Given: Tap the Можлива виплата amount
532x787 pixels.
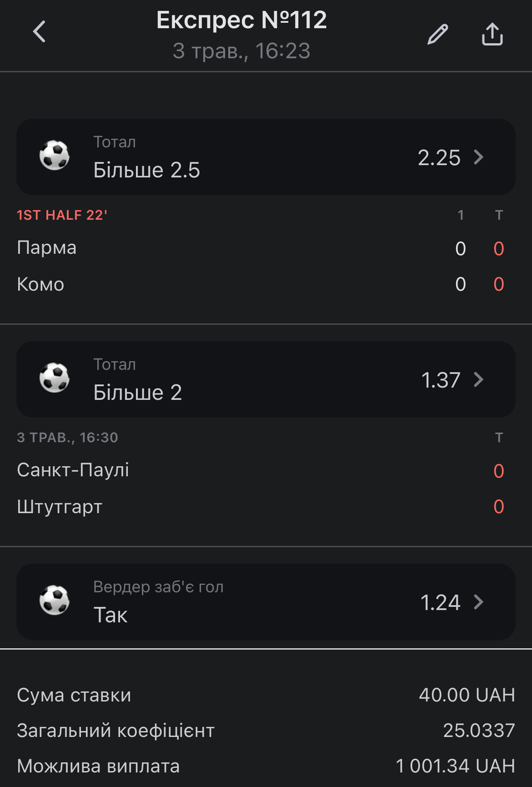Looking at the screenshot, I should tap(455, 766).
